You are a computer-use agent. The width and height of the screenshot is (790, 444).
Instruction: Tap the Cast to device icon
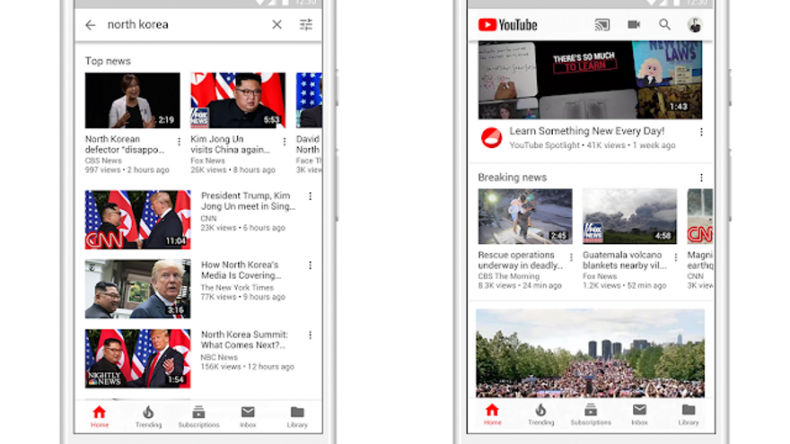(602, 25)
